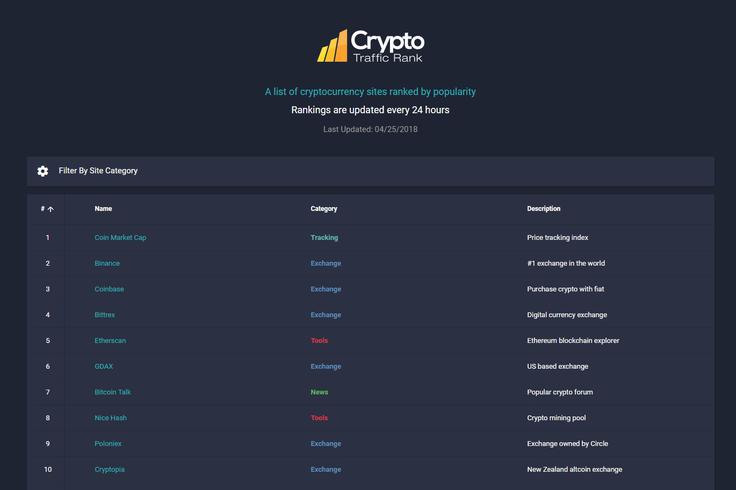Click Tools category in Etherscan row
The height and width of the screenshot is (490, 736).
[x=319, y=341]
